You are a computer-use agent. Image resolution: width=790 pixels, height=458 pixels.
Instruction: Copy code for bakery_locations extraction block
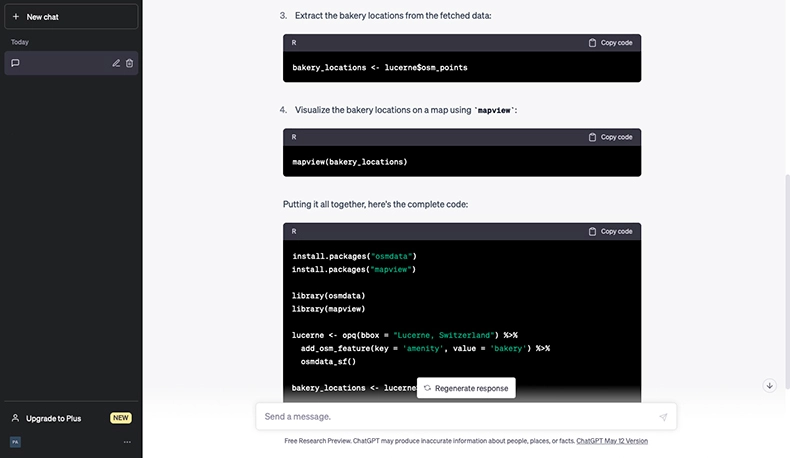click(610, 43)
